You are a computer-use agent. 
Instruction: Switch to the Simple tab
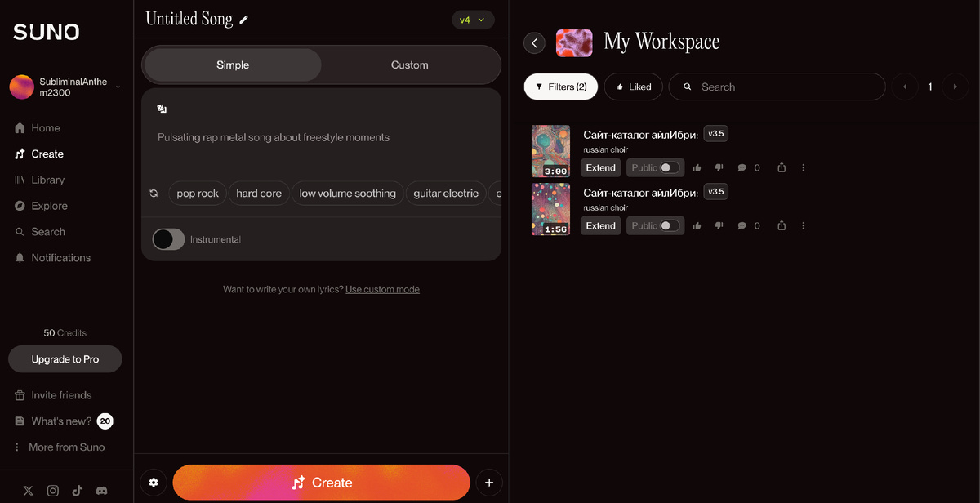pyautogui.click(x=233, y=65)
